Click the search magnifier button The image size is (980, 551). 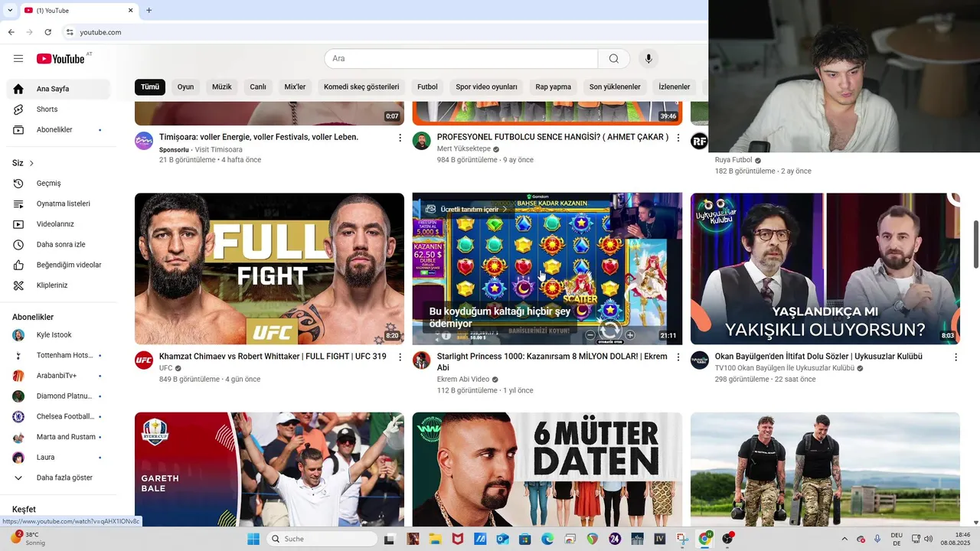(613, 59)
